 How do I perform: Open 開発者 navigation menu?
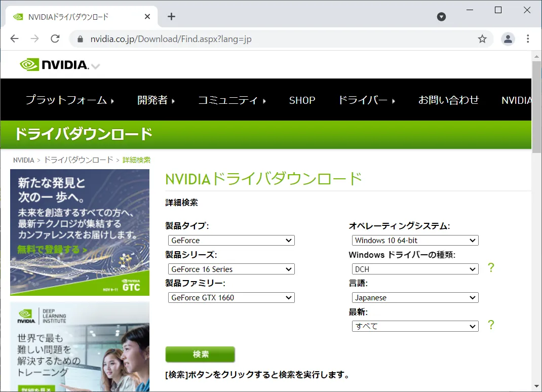tap(156, 100)
